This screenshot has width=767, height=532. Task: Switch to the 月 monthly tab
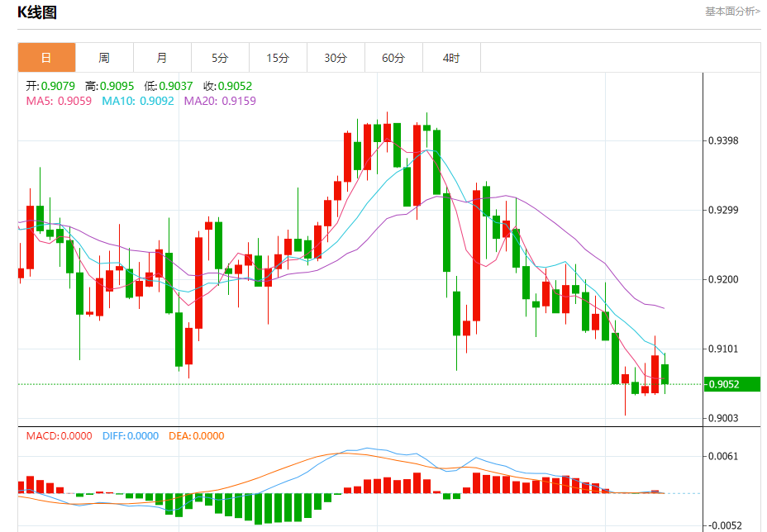tap(162, 58)
